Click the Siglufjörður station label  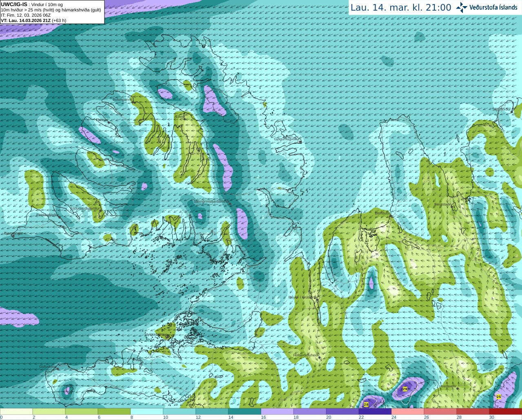502,109
